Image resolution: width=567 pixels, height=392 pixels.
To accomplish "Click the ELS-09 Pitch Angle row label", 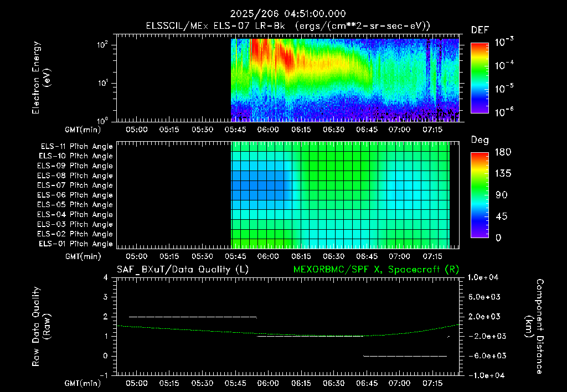I will pyautogui.click(x=75, y=166).
